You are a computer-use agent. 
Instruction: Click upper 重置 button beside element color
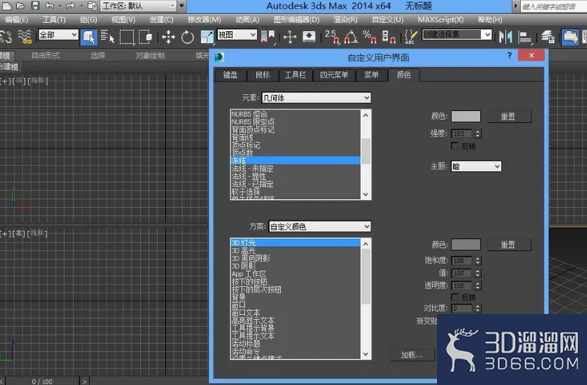point(508,116)
